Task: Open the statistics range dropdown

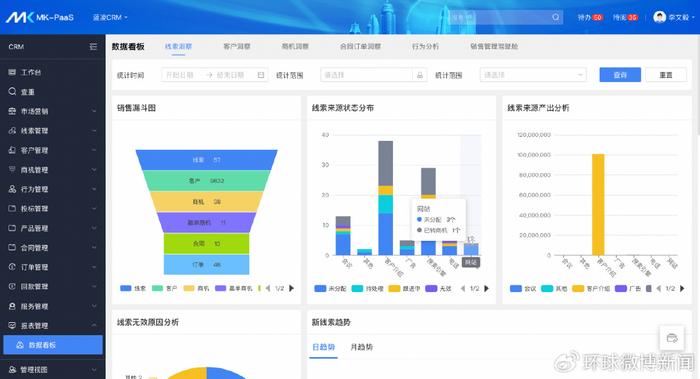Action: tap(533, 75)
